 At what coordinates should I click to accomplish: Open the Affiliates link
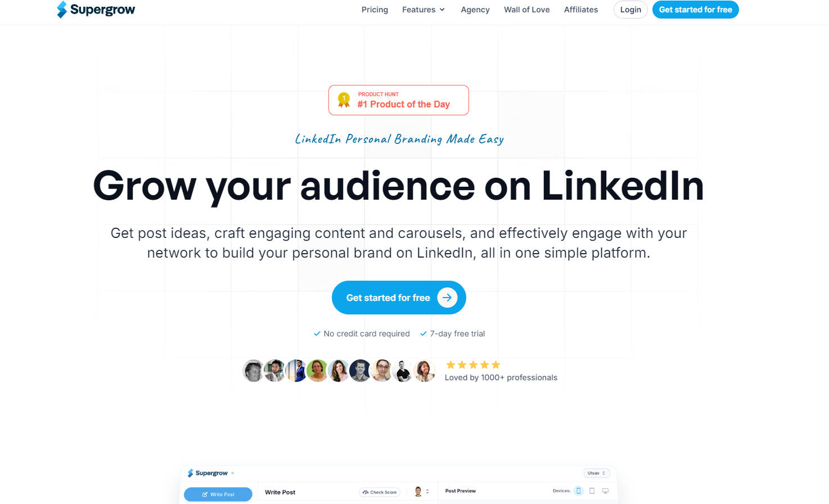pos(580,10)
